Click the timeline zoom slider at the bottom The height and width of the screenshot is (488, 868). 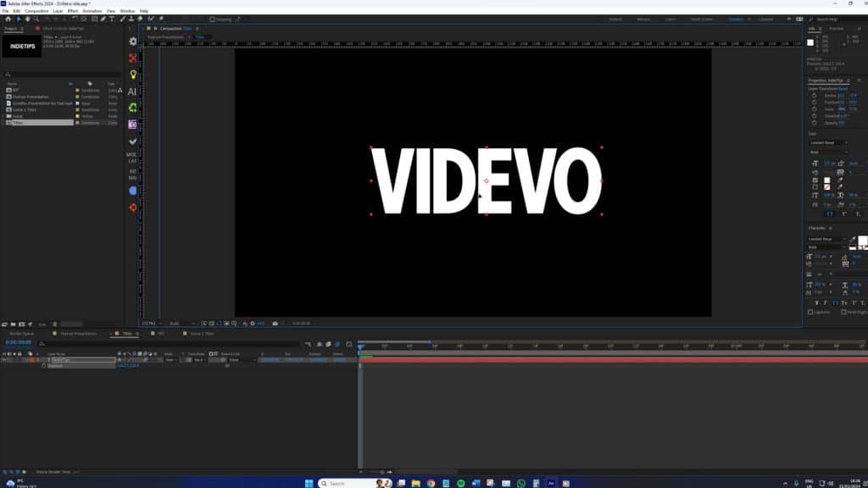[x=382, y=472]
